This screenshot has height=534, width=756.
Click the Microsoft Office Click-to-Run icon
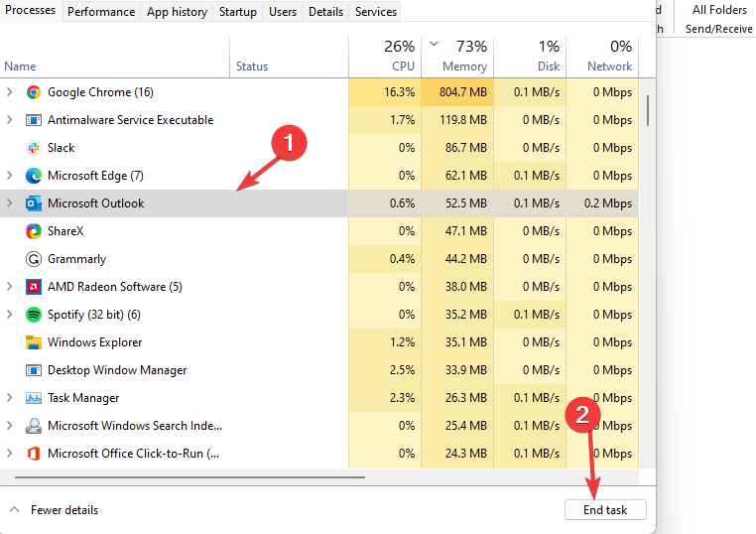[34, 454]
